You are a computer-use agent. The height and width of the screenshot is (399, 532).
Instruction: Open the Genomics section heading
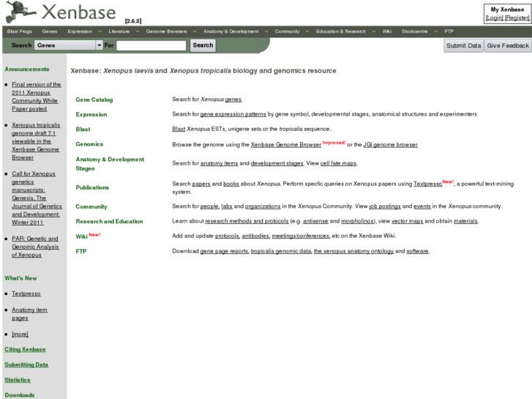[x=89, y=144]
